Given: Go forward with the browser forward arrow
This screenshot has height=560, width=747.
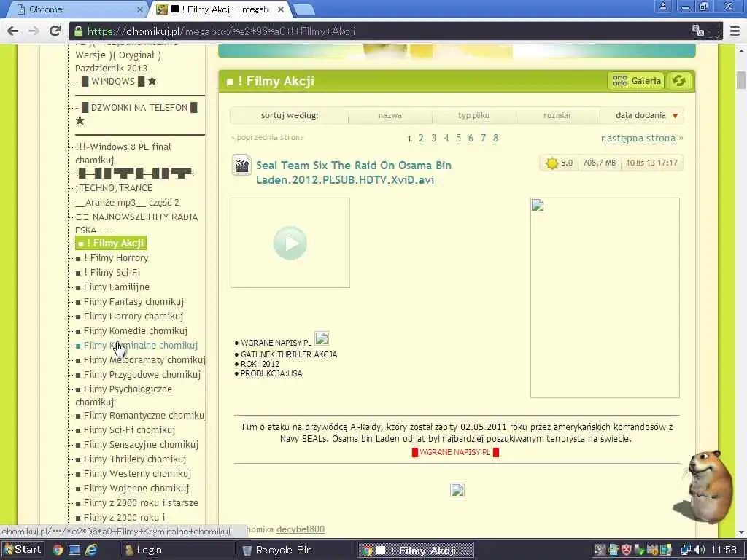Looking at the screenshot, I should (x=34, y=31).
